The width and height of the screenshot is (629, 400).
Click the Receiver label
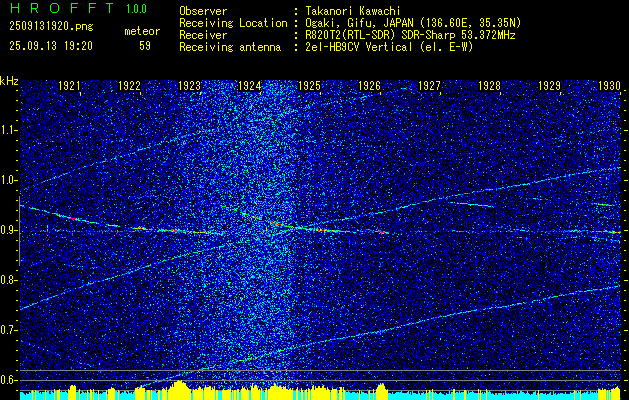203,35
